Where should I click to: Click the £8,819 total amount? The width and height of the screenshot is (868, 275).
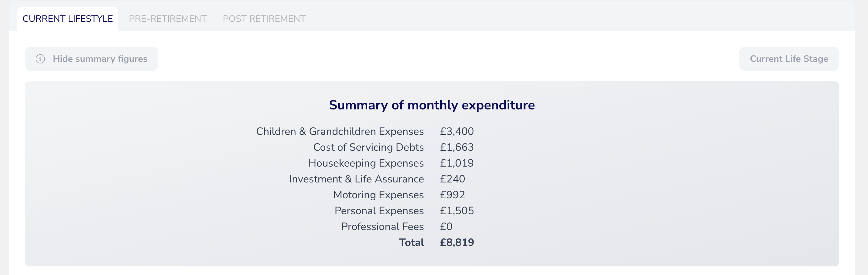click(456, 242)
